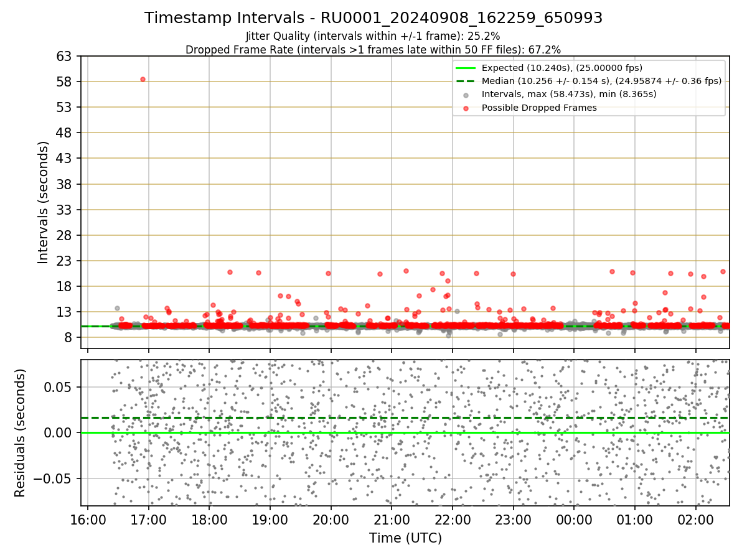Click the 'Intervals, max (58.473s), min (8.365s)' legend entry
747x560 pixels.
pyautogui.click(x=569, y=94)
